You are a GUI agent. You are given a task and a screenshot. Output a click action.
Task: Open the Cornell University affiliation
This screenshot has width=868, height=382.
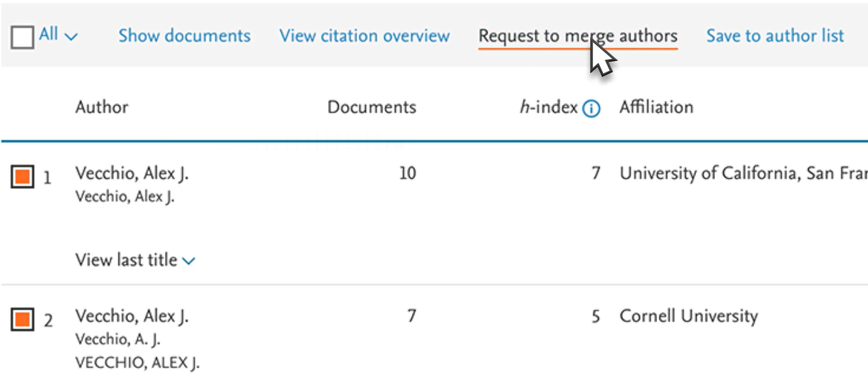[688, 316]
